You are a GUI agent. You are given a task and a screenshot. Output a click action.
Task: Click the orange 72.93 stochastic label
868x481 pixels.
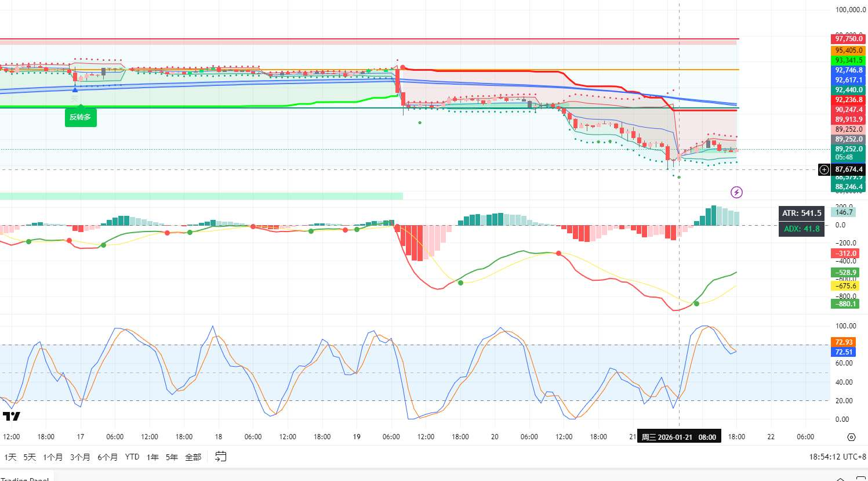pos(844,342)
